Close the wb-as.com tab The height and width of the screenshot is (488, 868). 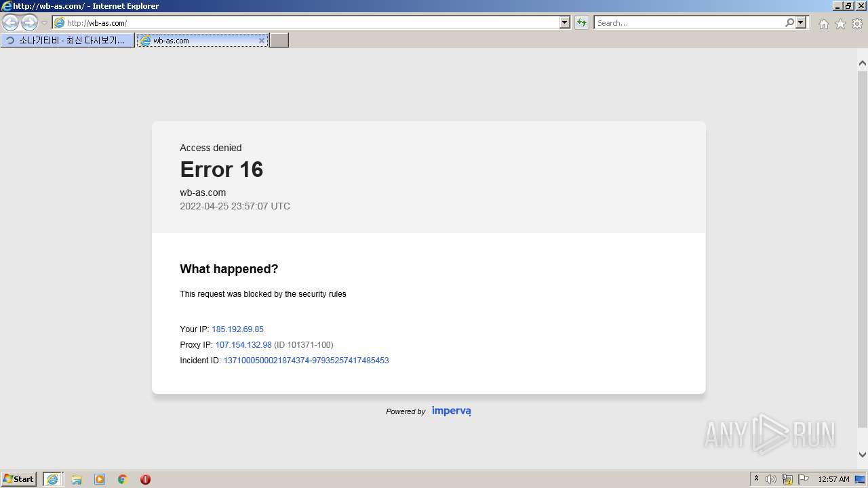tap(262, 40)
